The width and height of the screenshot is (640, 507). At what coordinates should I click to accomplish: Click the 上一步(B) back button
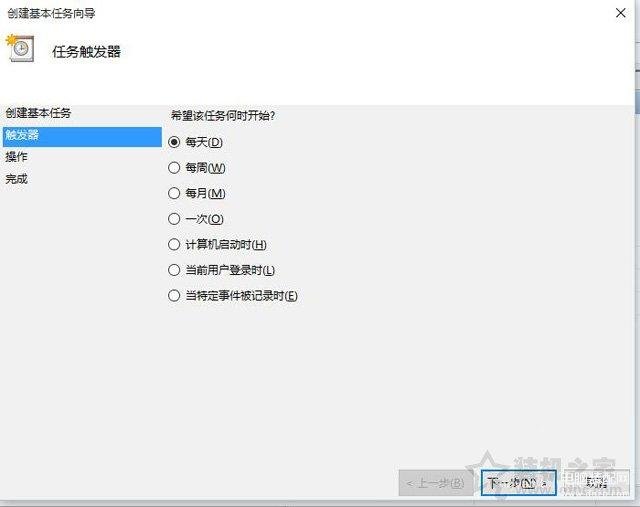pyautogui.click(x=436, y=483)
